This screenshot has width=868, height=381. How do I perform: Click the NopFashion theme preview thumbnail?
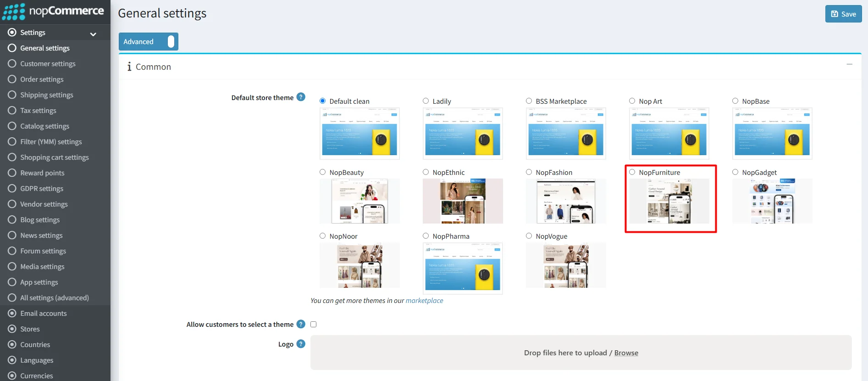coord(566,201)
